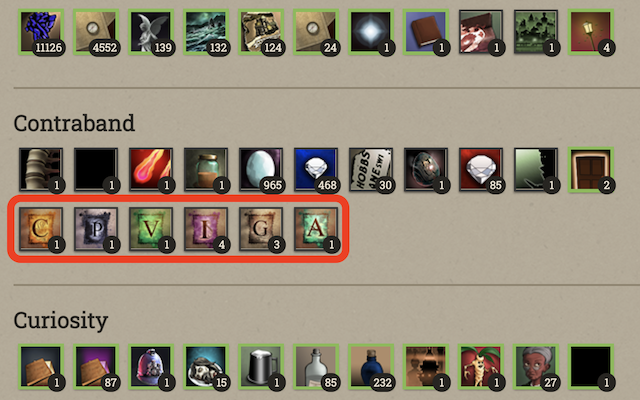
Task: Click the glowing star item
Action: click(371, 32)
